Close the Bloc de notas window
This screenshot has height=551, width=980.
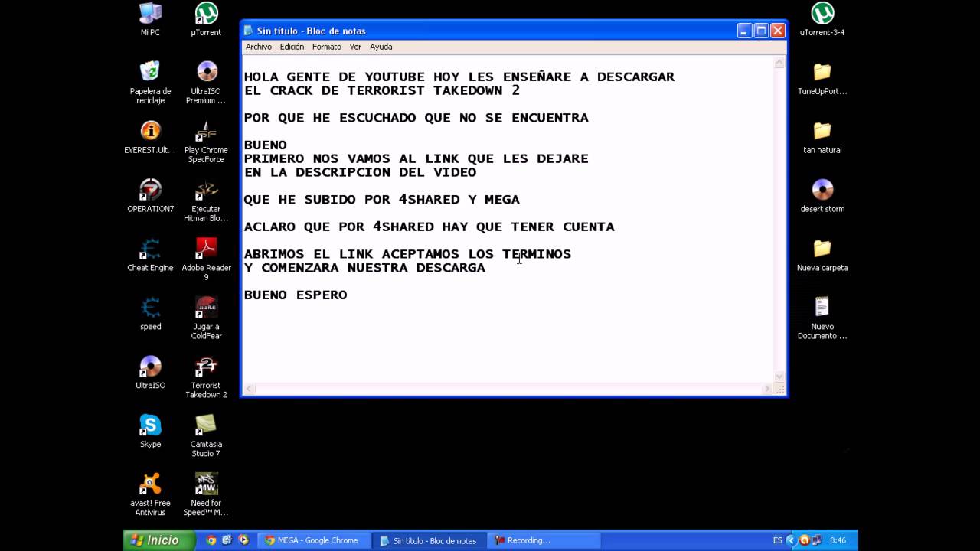tap(778, 31)
